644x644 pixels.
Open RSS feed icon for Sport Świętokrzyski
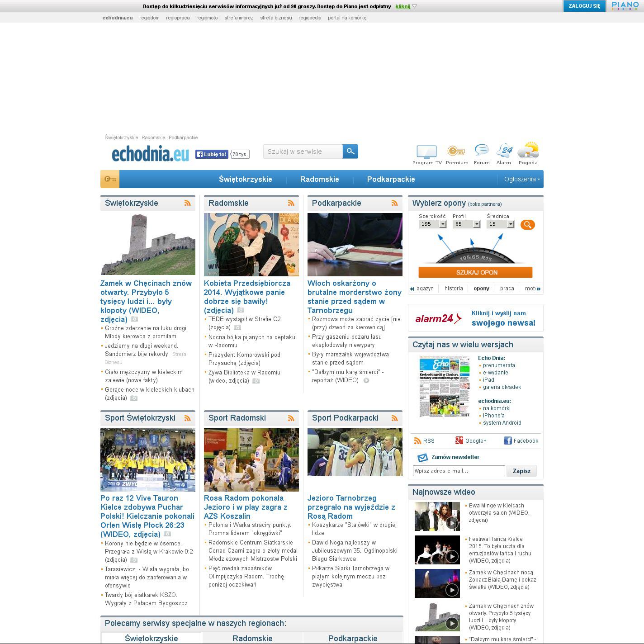[x=187, y=418]
